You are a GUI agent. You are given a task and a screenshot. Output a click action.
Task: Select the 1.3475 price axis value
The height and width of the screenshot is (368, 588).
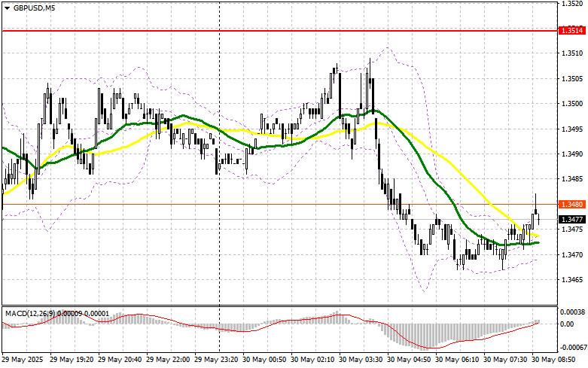572,230
